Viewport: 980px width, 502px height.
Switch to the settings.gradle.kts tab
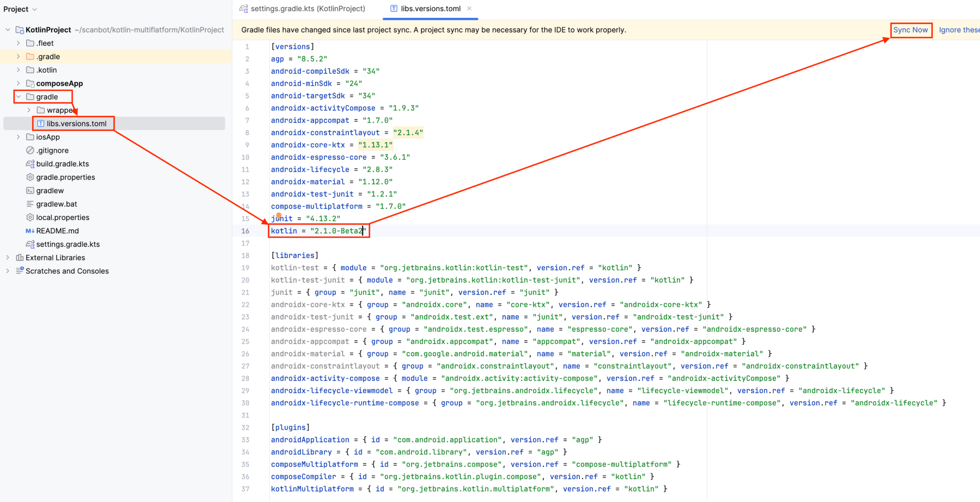pyautogui.click(x=308, y=8)
